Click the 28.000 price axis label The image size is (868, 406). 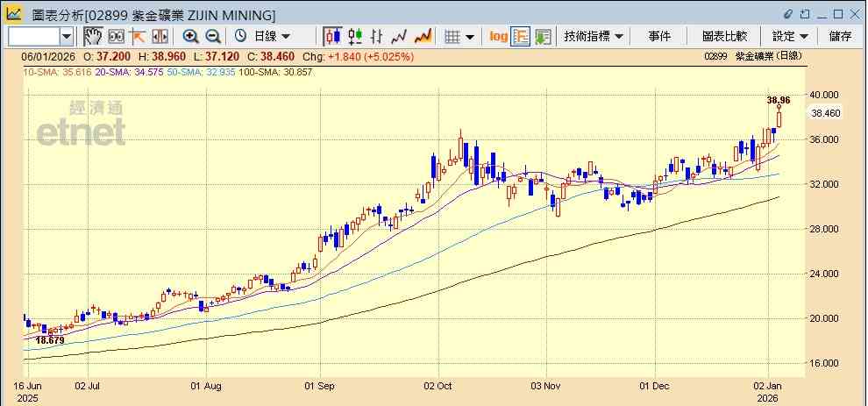825,230
